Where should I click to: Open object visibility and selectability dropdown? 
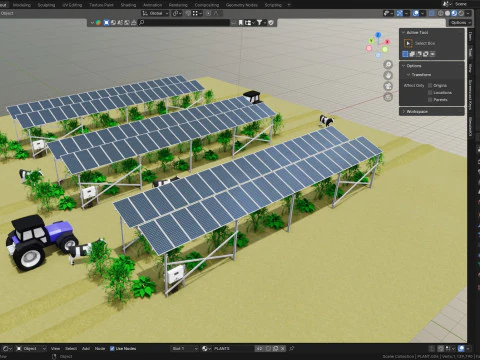388,13
